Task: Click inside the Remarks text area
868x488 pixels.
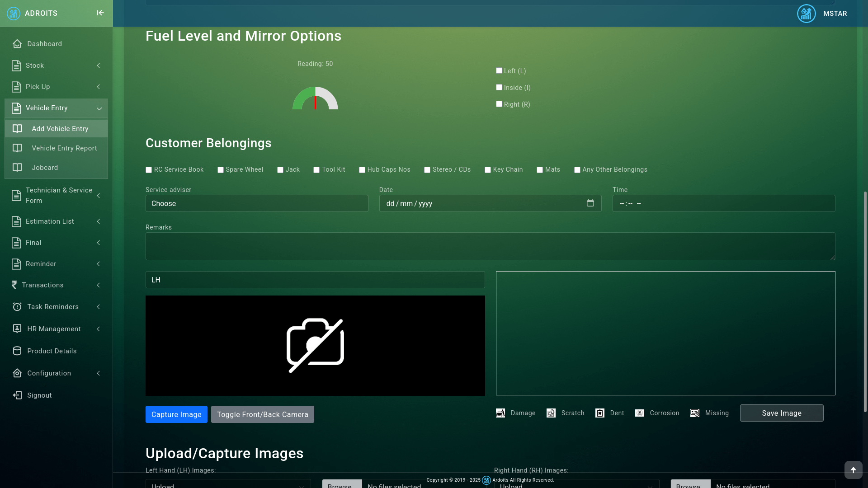Action: 490,246
